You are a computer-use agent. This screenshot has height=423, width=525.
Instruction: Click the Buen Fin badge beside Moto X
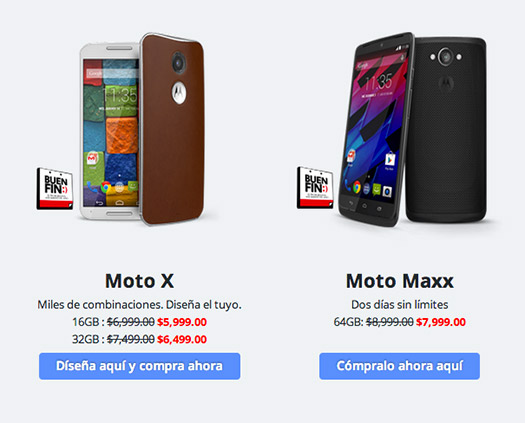[x=55, y=189]
